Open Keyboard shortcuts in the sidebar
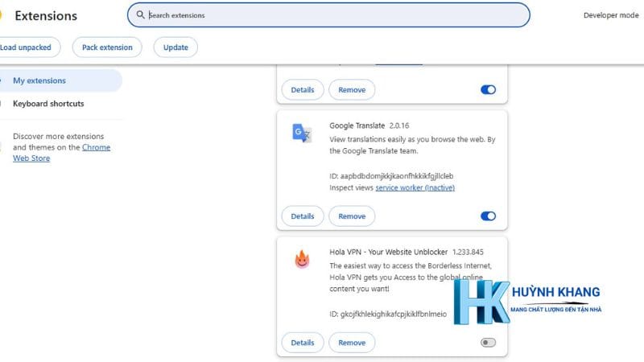 (x=48, y=104)
